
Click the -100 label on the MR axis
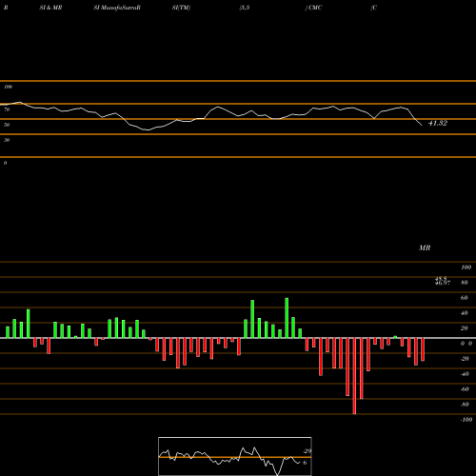point(466,420)
